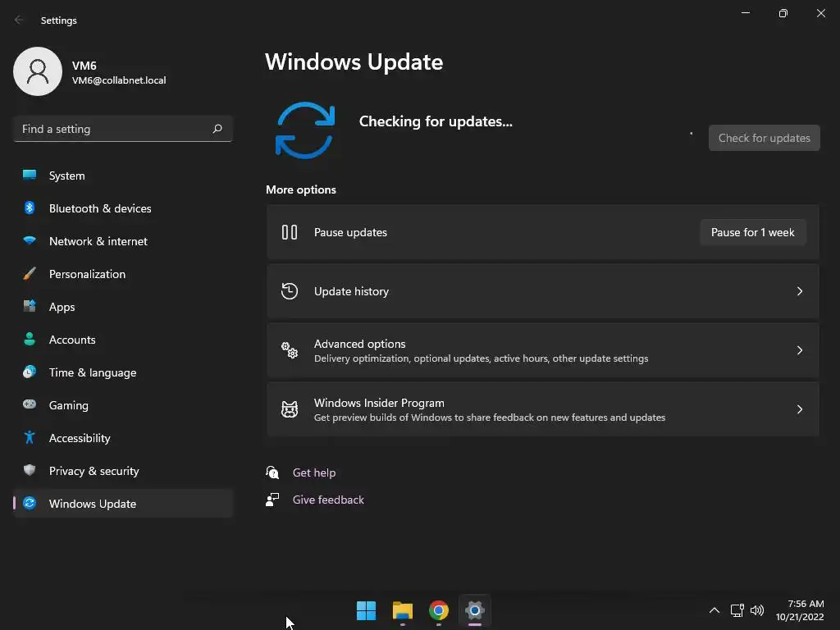840x630 pixels.
Task: Open the Give feedback link
Action: pos(328,500)
